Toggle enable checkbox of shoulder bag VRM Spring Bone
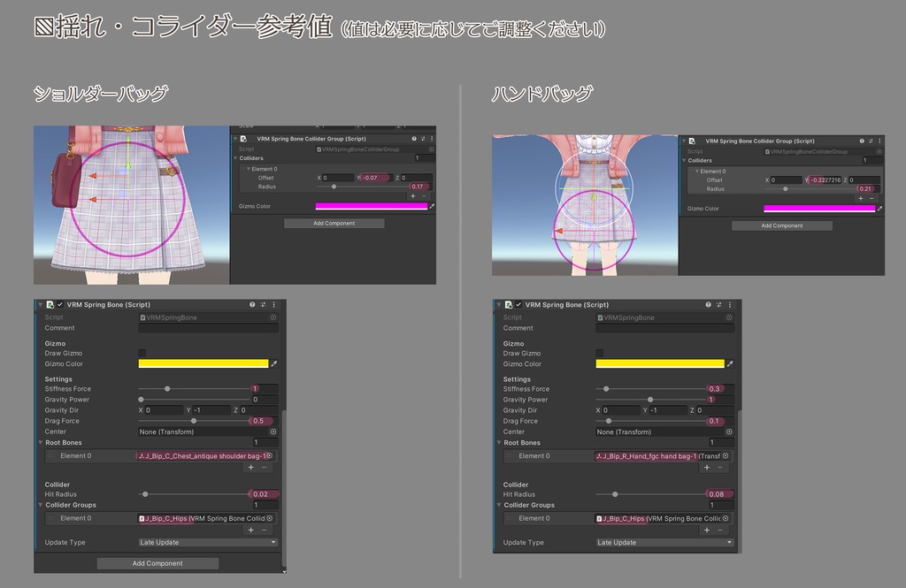This screenshot has width=906, height=588. coord(60,304)
